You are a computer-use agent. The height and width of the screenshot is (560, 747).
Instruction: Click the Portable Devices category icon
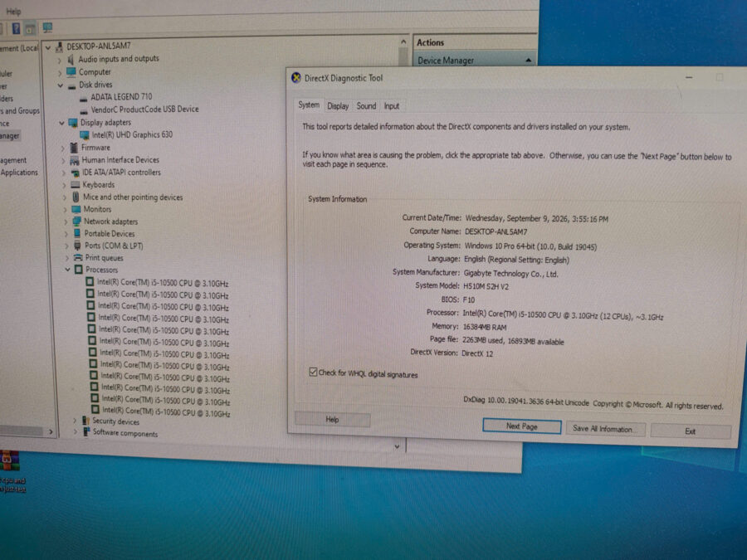[77, 233]
